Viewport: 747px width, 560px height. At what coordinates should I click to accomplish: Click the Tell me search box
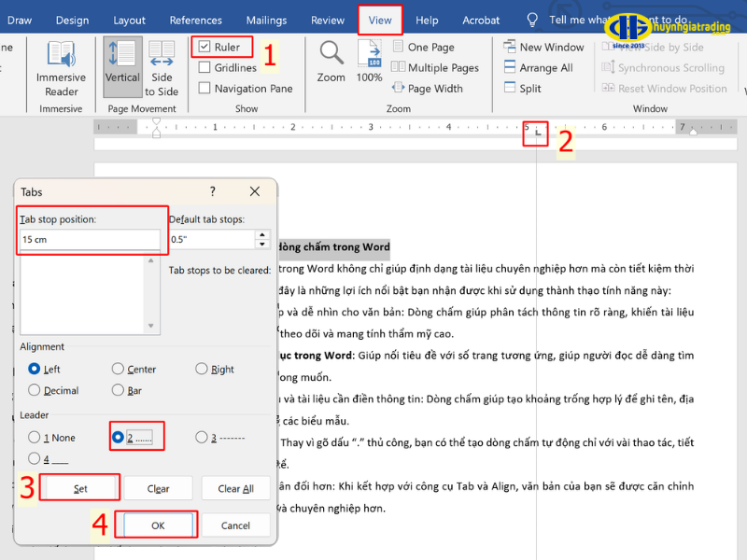tap(619, 20)
